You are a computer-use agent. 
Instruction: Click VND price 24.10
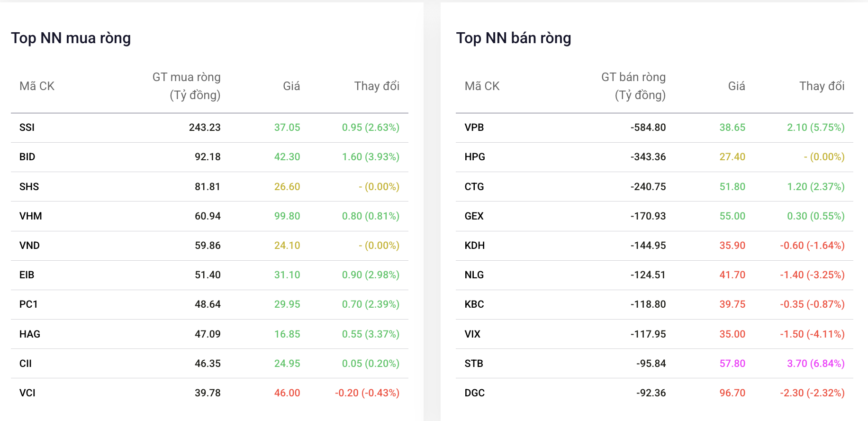tap(287, 246)
